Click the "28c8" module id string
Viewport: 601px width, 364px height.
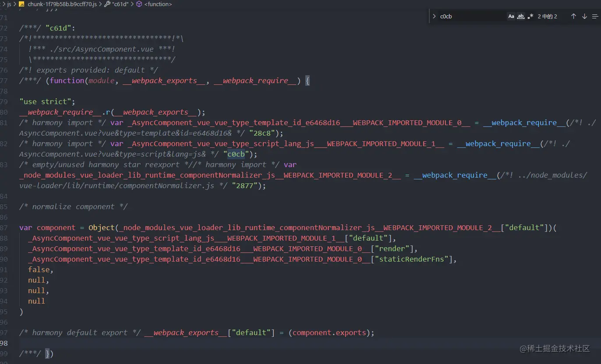point(262,133)
